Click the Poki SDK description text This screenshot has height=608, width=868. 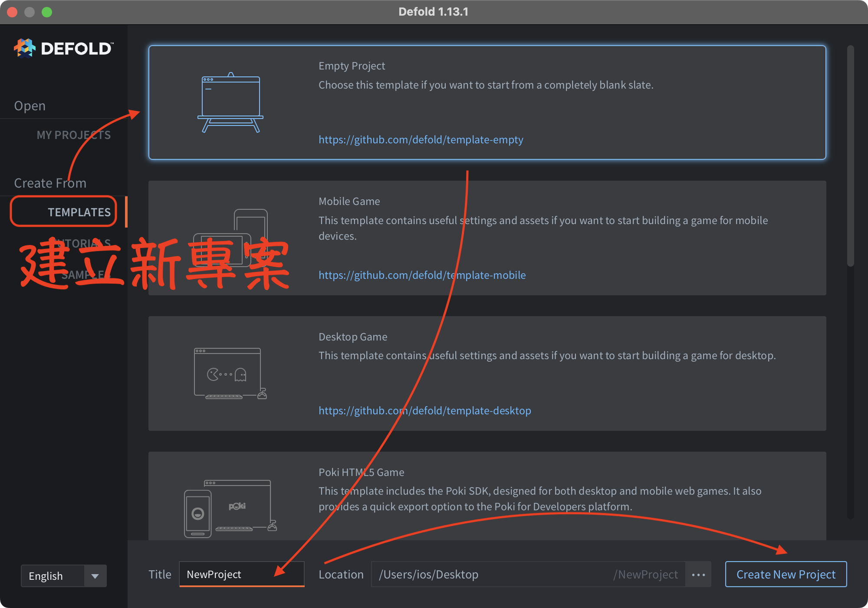540,499
